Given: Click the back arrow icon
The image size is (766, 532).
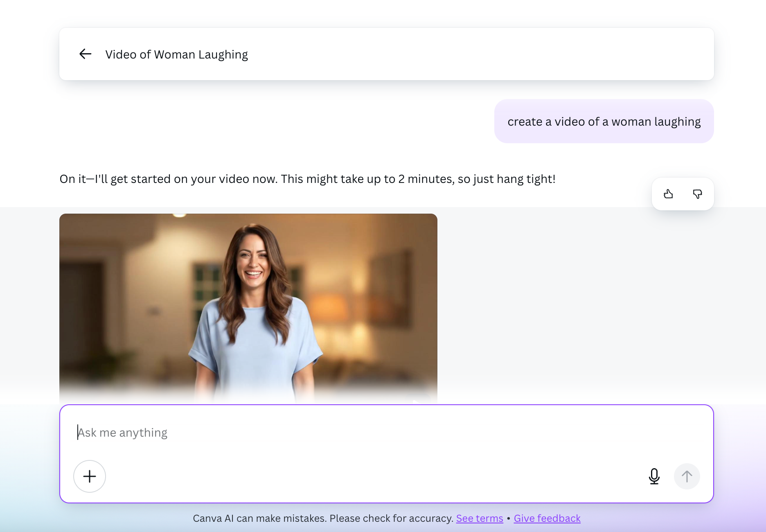Looking at the screenshot, I should click(85, 54).
